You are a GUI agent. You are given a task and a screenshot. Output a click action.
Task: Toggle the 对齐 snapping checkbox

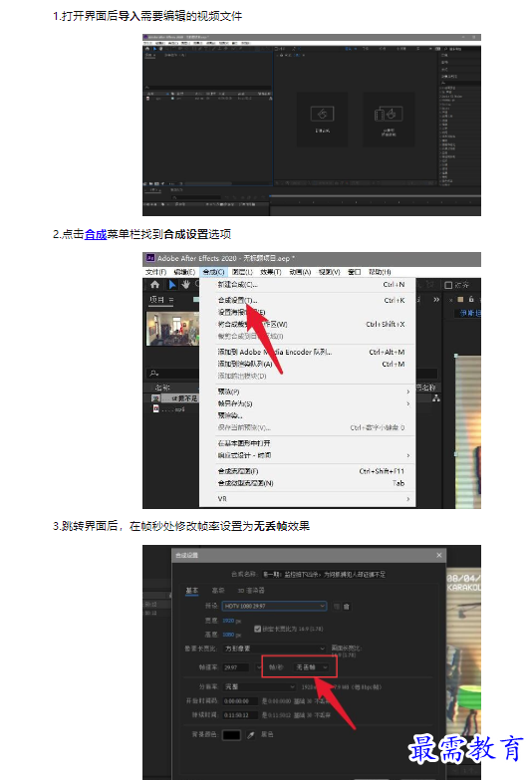448,285
